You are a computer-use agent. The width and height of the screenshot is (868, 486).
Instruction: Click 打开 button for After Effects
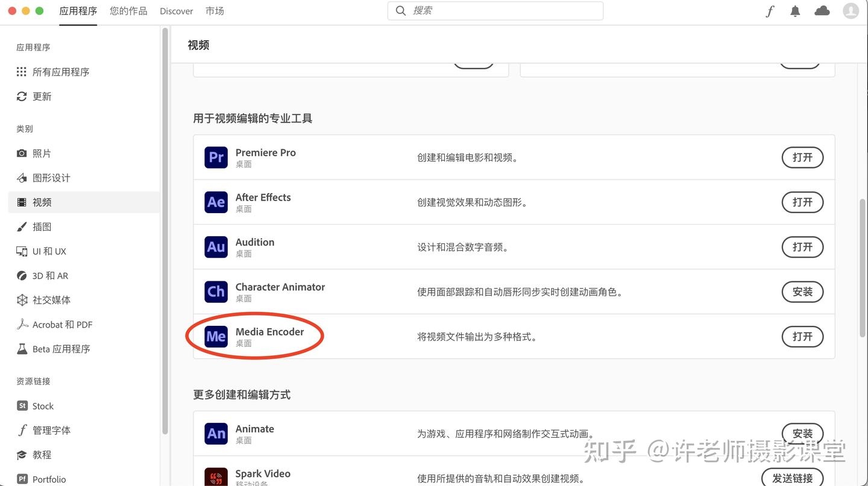(x=802, y=202)
